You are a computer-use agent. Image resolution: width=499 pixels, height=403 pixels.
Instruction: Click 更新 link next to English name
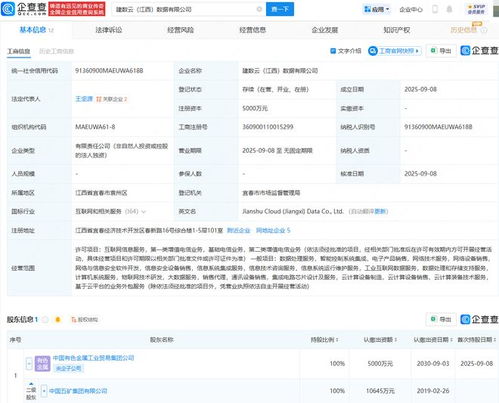pyautogui.click(x=381, y=211)
